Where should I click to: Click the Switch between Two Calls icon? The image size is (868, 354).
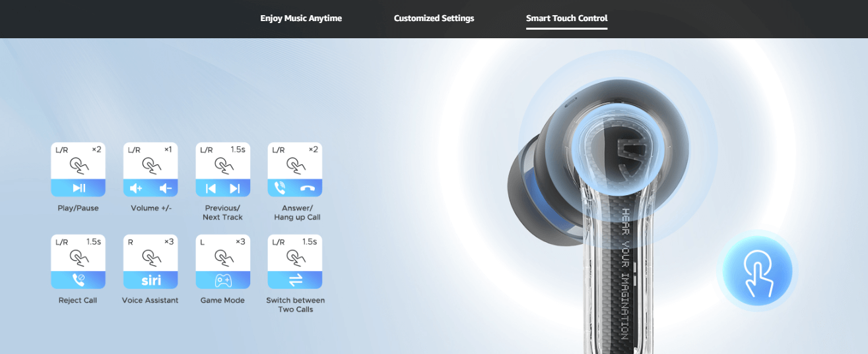pyautogui.click(x=294, y=262)
